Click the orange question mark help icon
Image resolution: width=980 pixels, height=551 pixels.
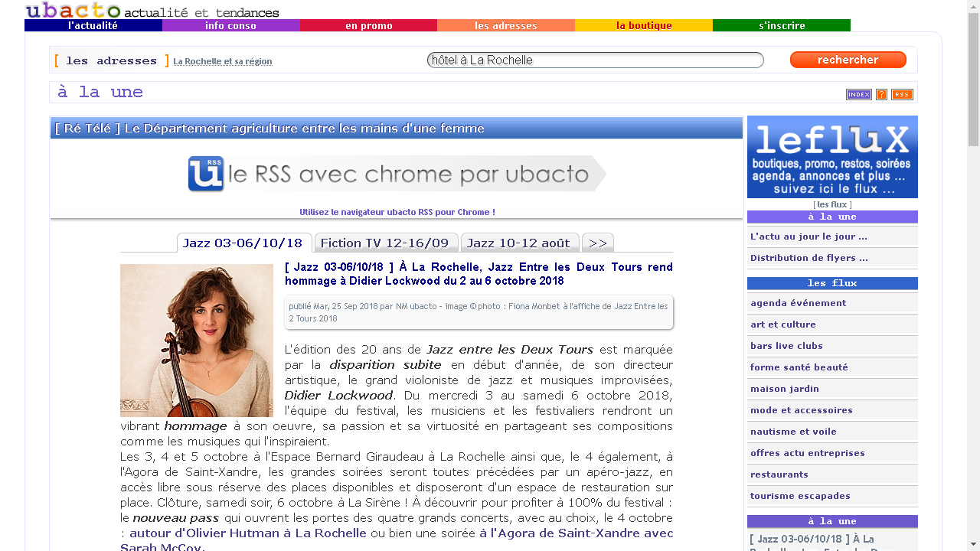click(881, 94)
